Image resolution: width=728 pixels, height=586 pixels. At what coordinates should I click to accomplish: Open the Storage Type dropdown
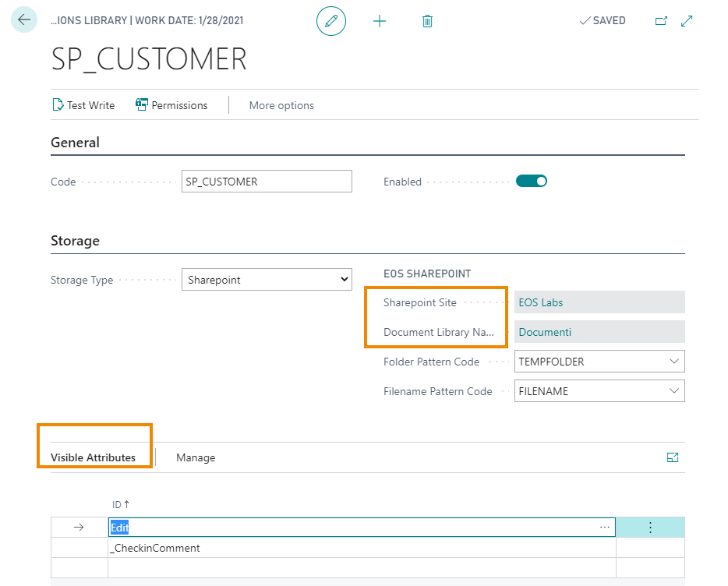267,280
